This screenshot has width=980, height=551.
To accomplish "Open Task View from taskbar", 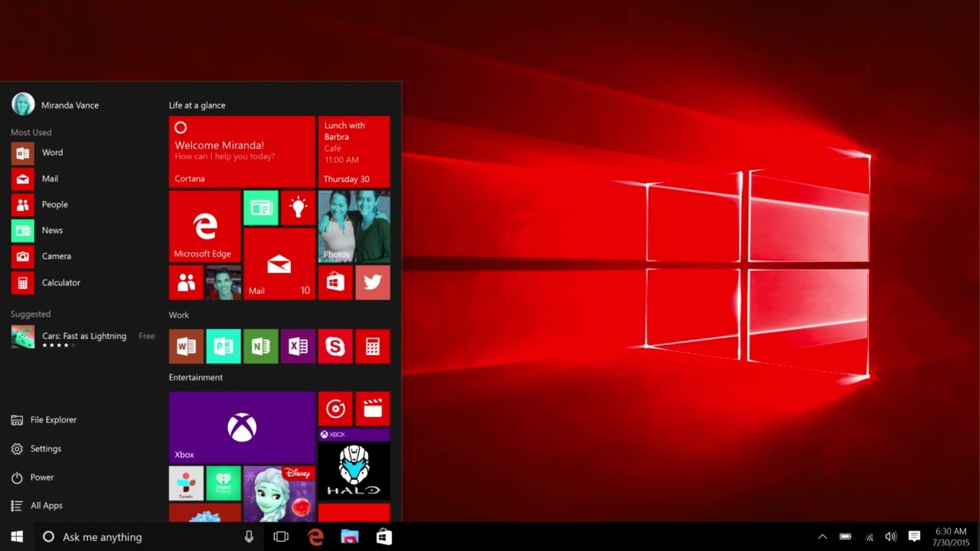I will (281, 536).
